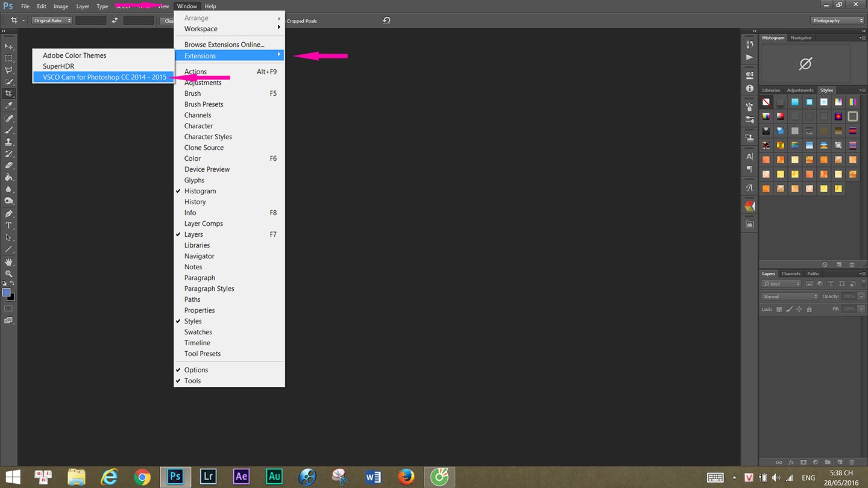The width and height of the screenshot is (868, 488).
Task: Select the Brush tool
Action: 8,130
